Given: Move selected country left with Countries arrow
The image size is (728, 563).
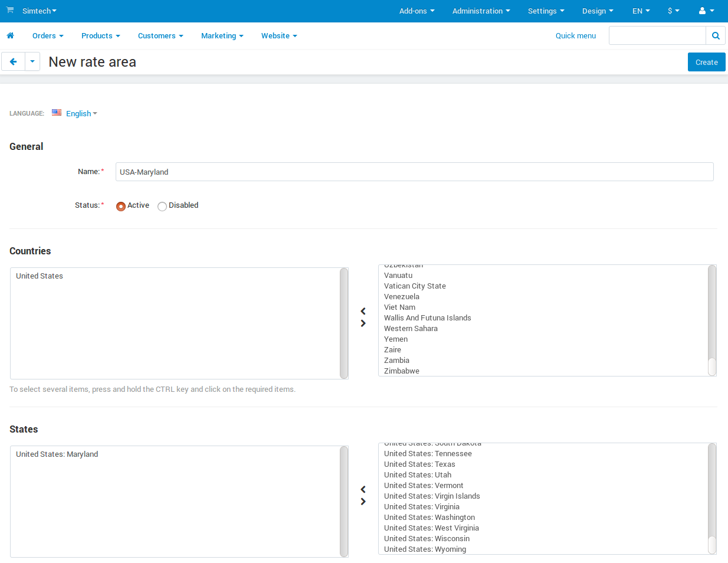Looking at the screenshot, I should 363,311.
